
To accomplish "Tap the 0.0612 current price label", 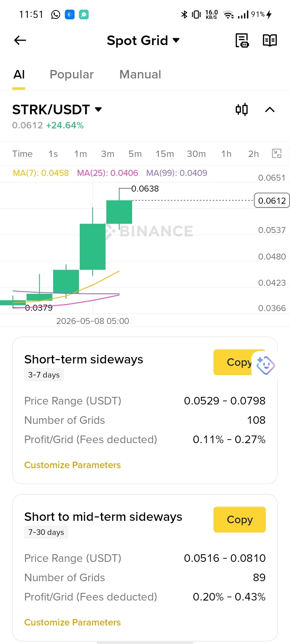I will (x=272, y=200).
